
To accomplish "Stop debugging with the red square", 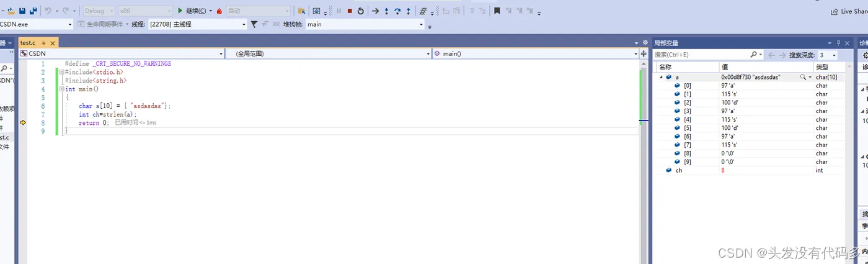I will (x=350, y=11).
